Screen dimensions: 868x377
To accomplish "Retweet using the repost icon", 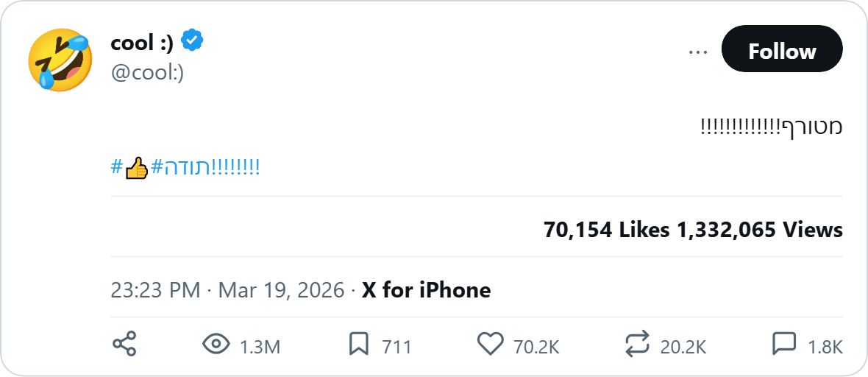I will coord(636,344).
